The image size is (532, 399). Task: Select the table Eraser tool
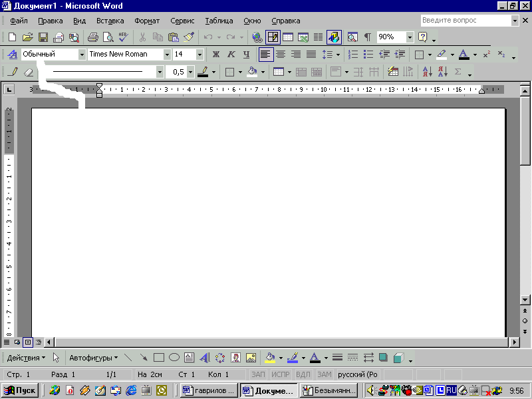click(x=29, y=72)
